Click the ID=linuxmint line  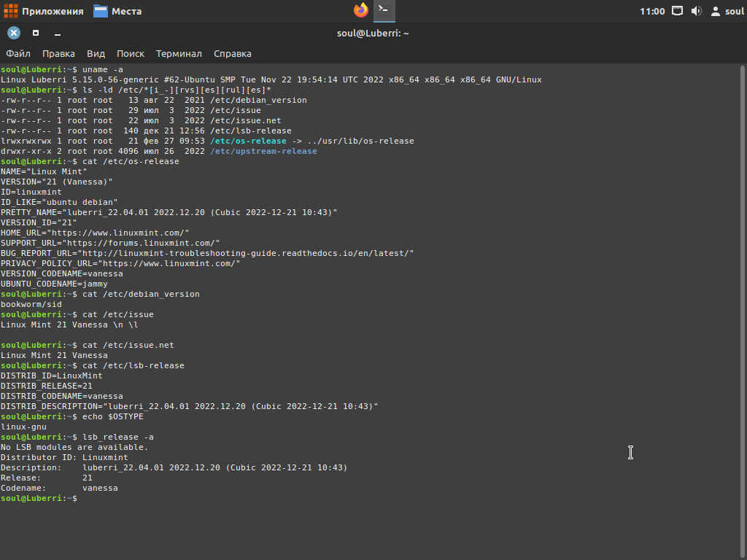[31, 192]
